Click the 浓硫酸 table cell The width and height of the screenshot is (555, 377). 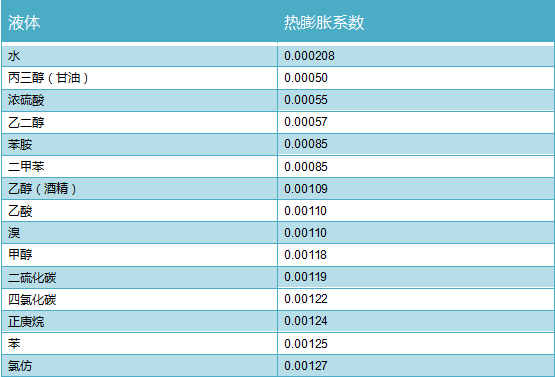click(x=139, y=100)
